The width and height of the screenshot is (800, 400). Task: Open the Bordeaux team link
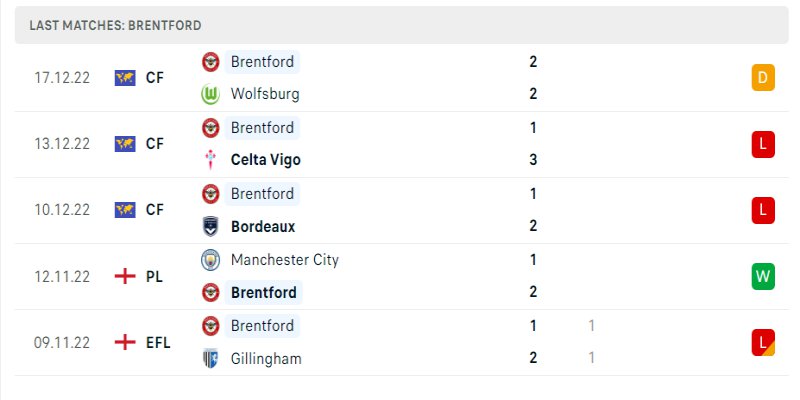pyautogui.click(x=262, y=226)
